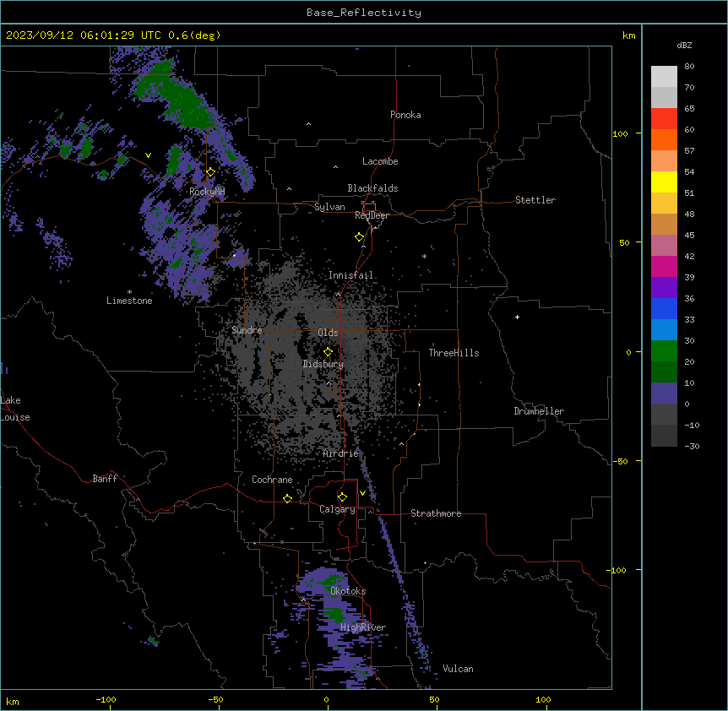Click the Innisfail city label

click(x=350, y=275)
